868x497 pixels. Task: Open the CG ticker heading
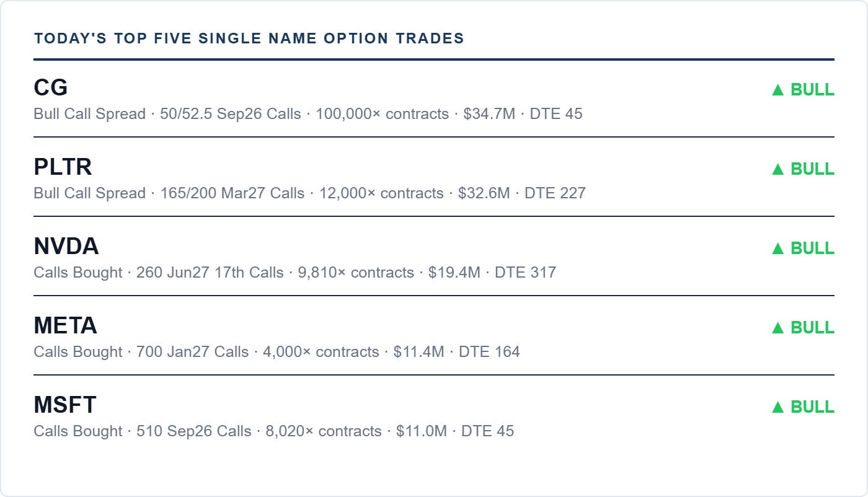[51, 87]
